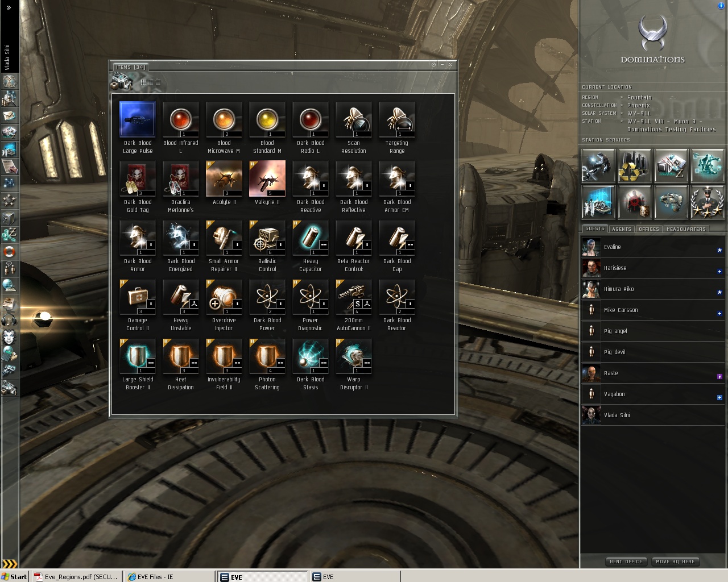
Task: Switch to the Offices tab
Action: (x=649, y=229)
